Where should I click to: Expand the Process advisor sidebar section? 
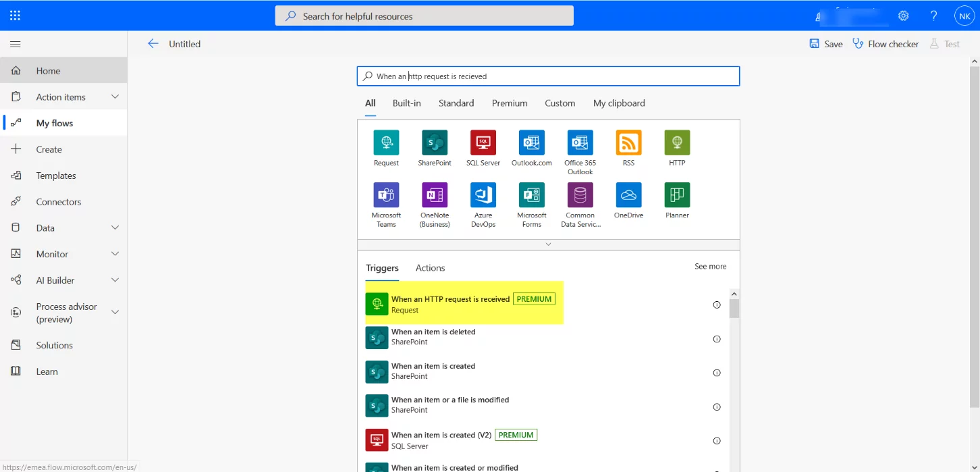[115, 312]
